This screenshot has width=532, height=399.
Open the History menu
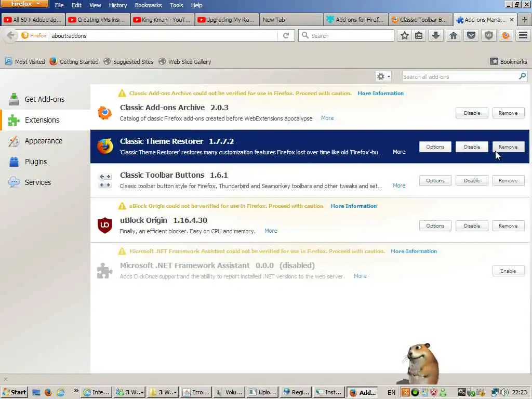coord(118,5)
